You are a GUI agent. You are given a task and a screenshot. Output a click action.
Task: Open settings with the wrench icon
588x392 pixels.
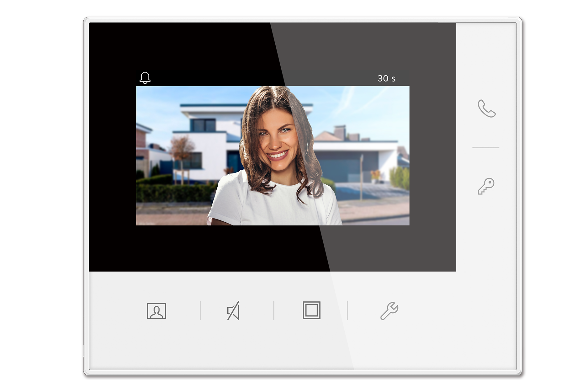[x=389, y=311]
